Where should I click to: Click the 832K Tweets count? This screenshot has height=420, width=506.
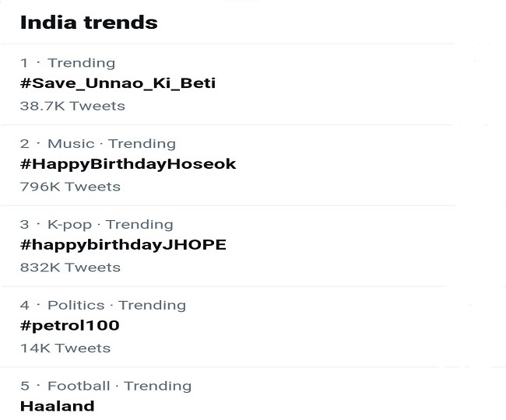(70, 268)
